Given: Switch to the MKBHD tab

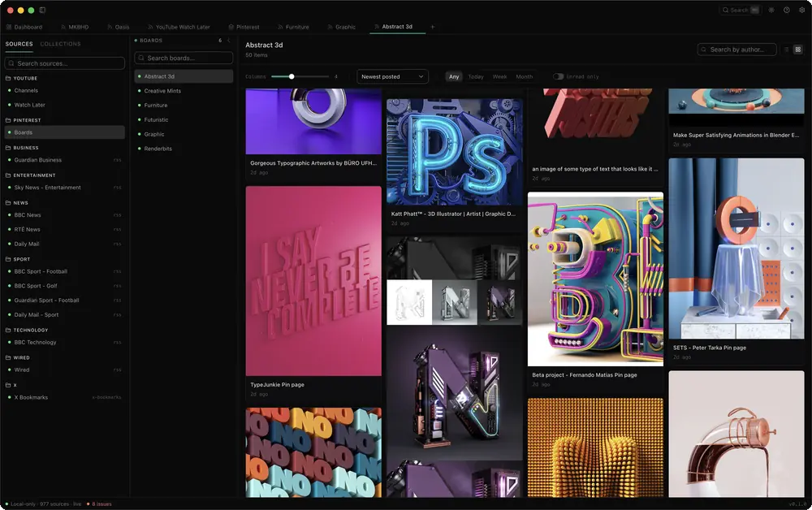Looking at the screenshot, I should (x=75, y=27).
